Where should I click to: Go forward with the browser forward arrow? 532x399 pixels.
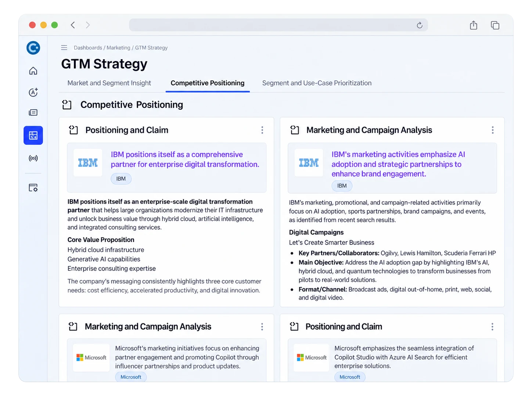pos(88,25)
